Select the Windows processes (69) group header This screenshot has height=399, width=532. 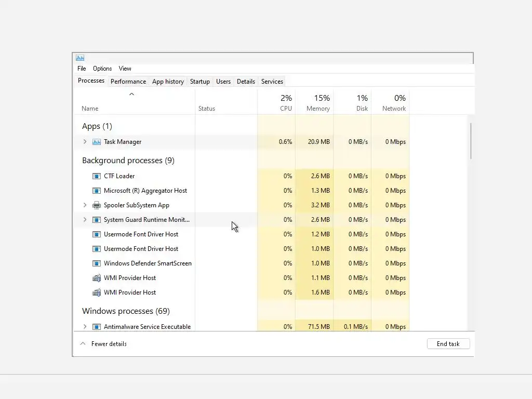tap(126, 311)
